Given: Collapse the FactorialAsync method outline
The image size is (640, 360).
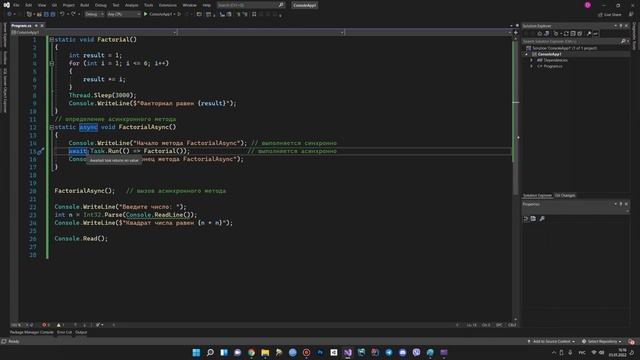Looking at the screenshot, I should coord(51,127).
